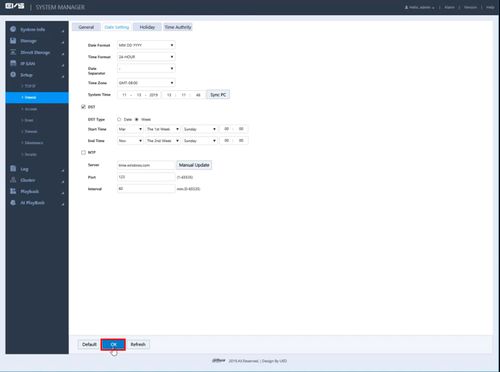Expand the Time Zone dropdown

coord(146,83)
